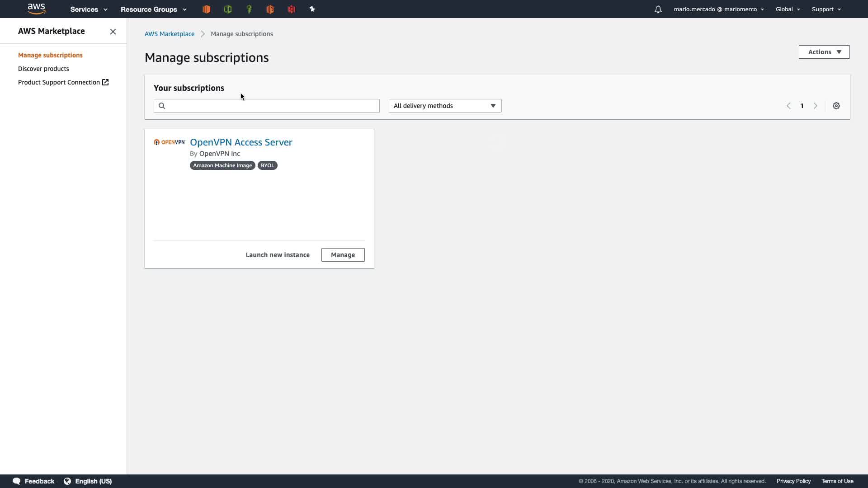
Task: Select Discover products in sidebar
Action: pos(43,69)
